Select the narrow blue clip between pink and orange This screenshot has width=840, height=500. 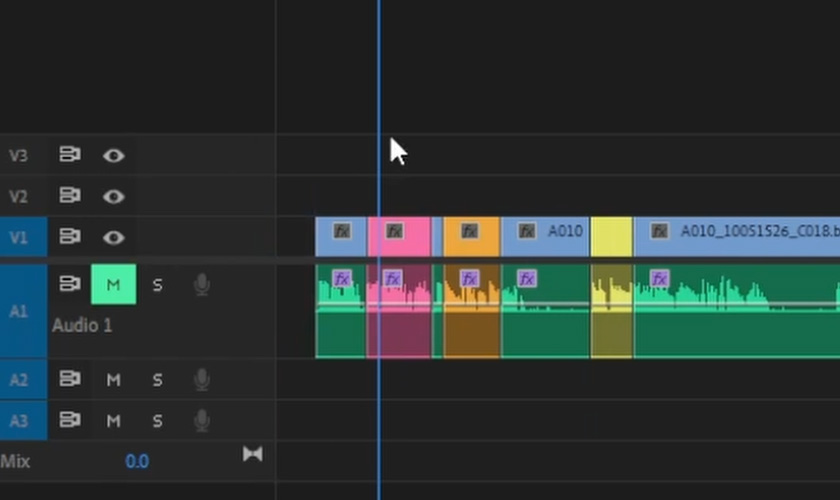437,236
